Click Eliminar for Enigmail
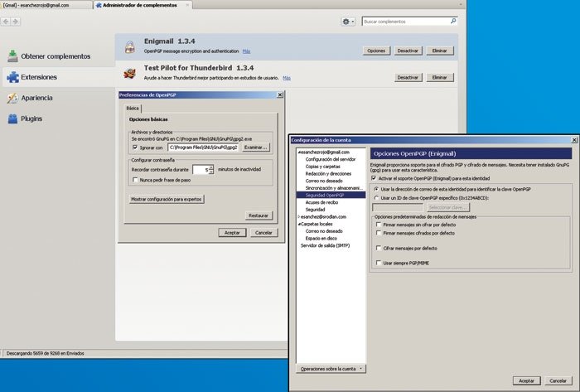The width and height of the screenshot is (580, 392). point(440,51)
